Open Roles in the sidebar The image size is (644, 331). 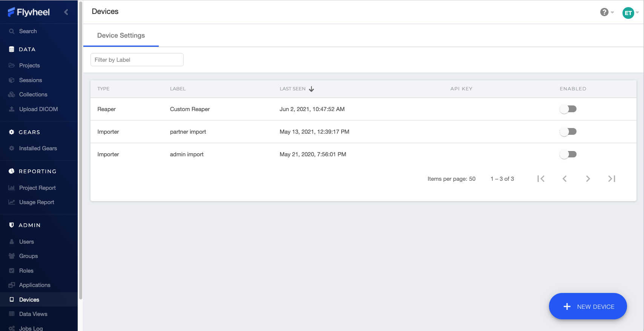[26, 271]
